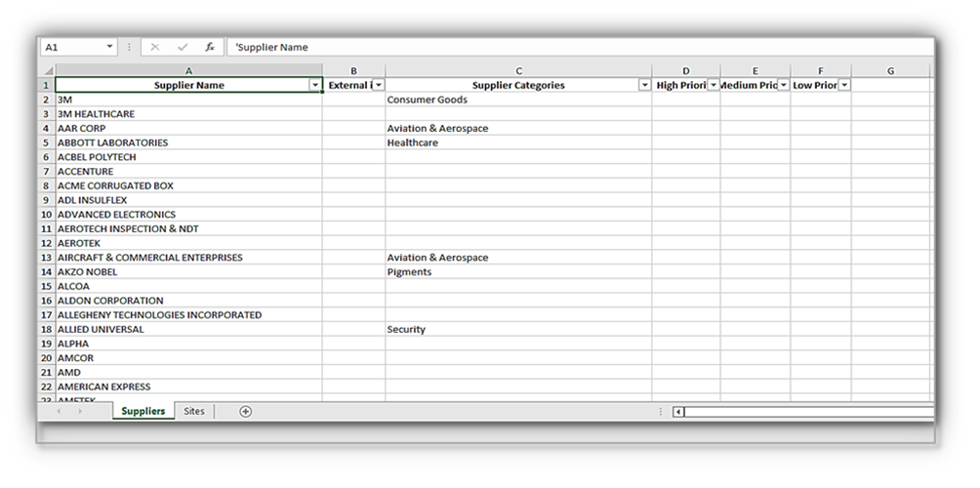
Task: Select the Healthcare category cell
Action: (518, 143)
